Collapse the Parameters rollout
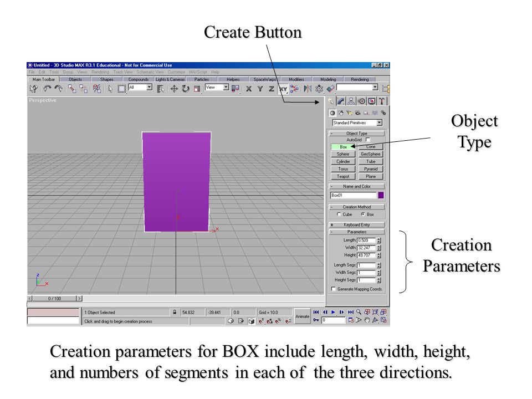 [x=356, y=232]
